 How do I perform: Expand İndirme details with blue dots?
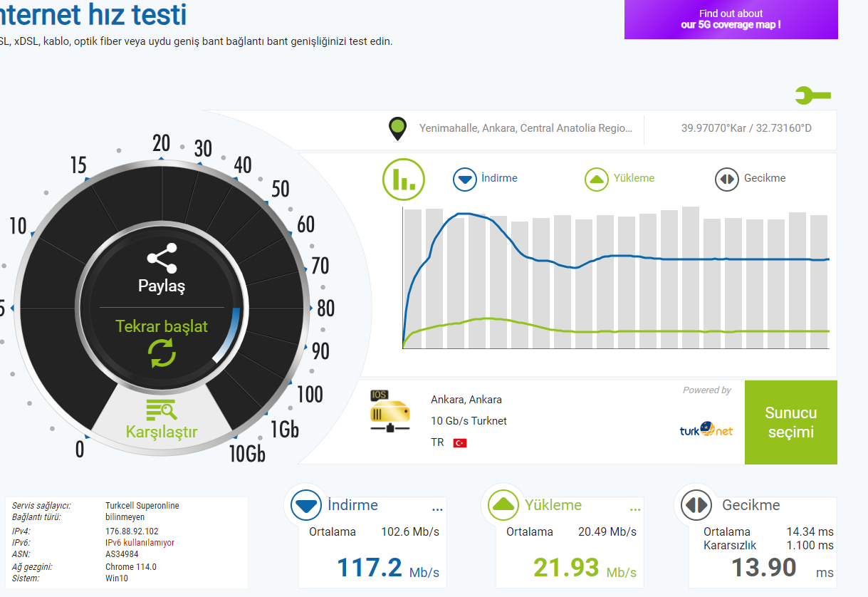click(437, 510)
